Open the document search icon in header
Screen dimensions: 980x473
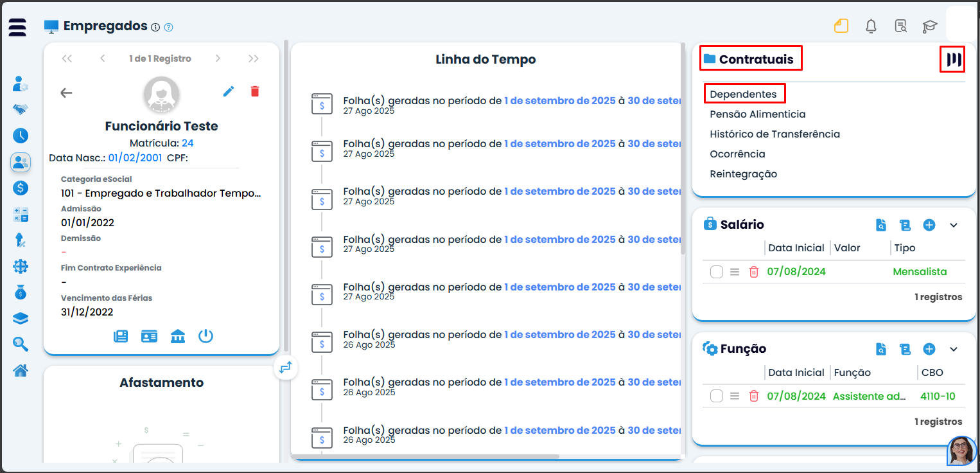pos(900,26)
